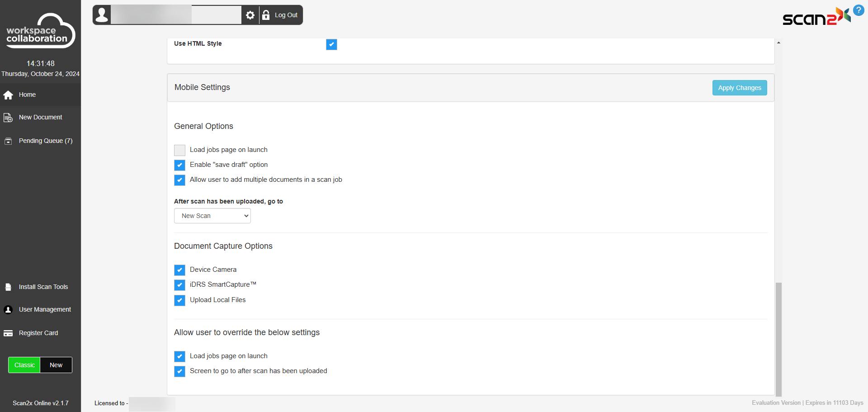Open settings via the gear icon
Screen dimensions: 868x412
250,15
